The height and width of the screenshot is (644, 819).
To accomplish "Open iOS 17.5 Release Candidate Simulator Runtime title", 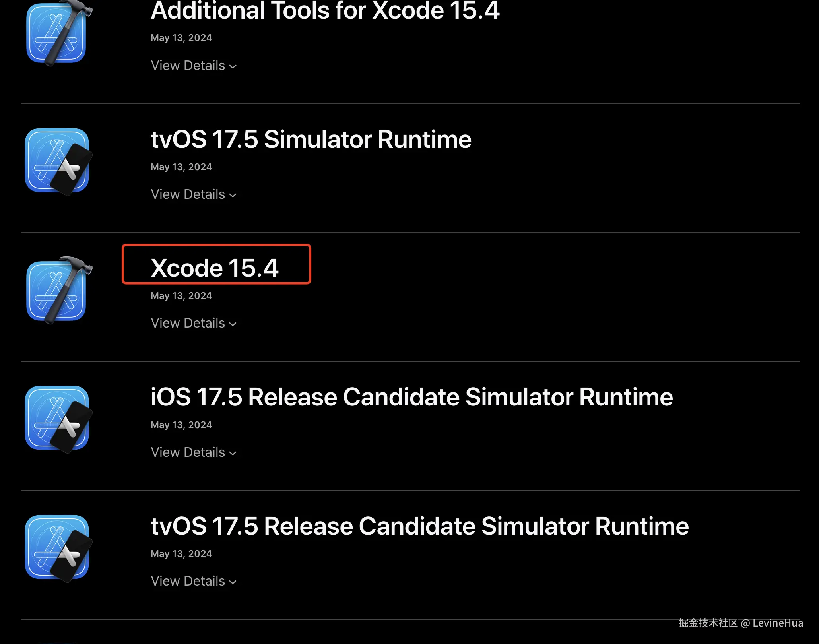I will tap(411, 397).
